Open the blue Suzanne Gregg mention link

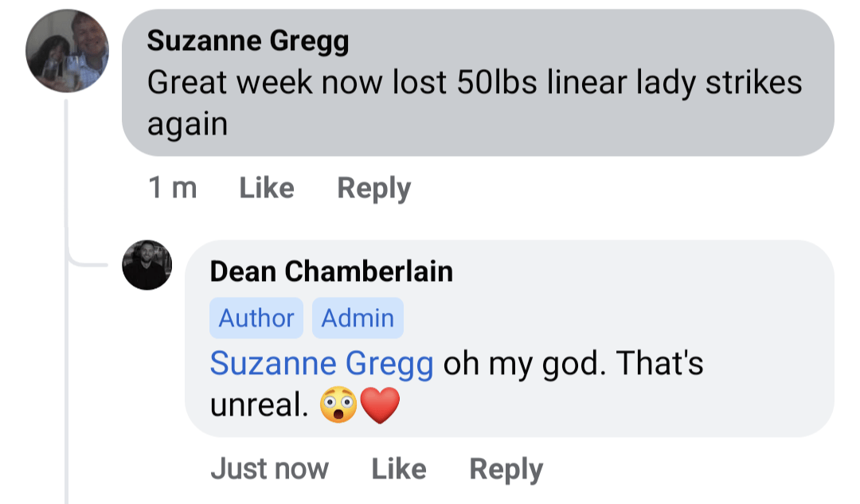[x=321, y=364]
